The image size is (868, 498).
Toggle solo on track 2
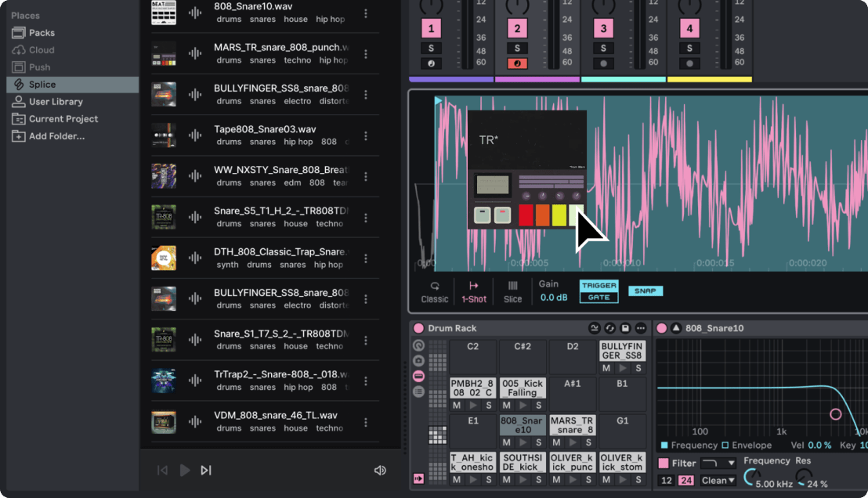click(516, 49)
